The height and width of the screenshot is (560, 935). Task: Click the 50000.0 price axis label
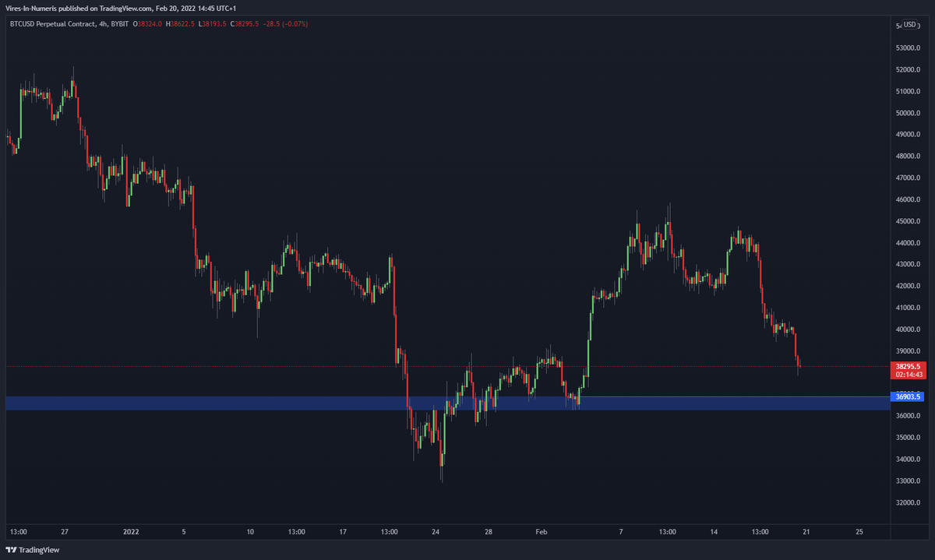908,113
